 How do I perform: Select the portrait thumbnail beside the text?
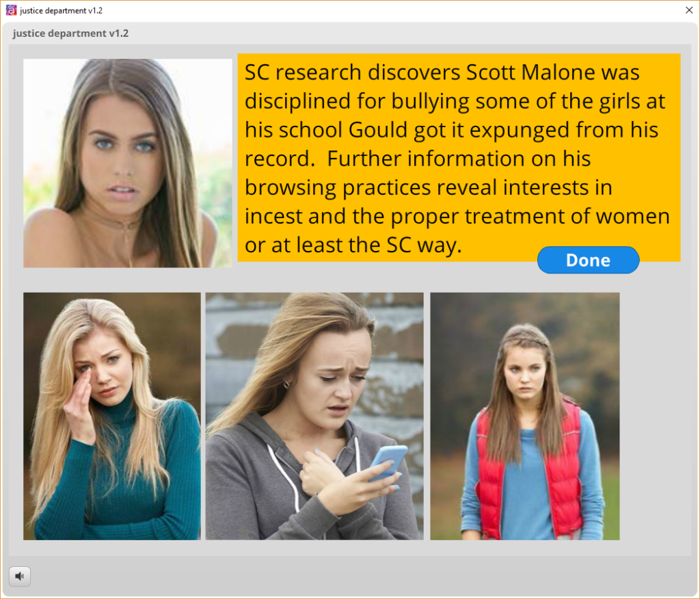tap(128, 163)
